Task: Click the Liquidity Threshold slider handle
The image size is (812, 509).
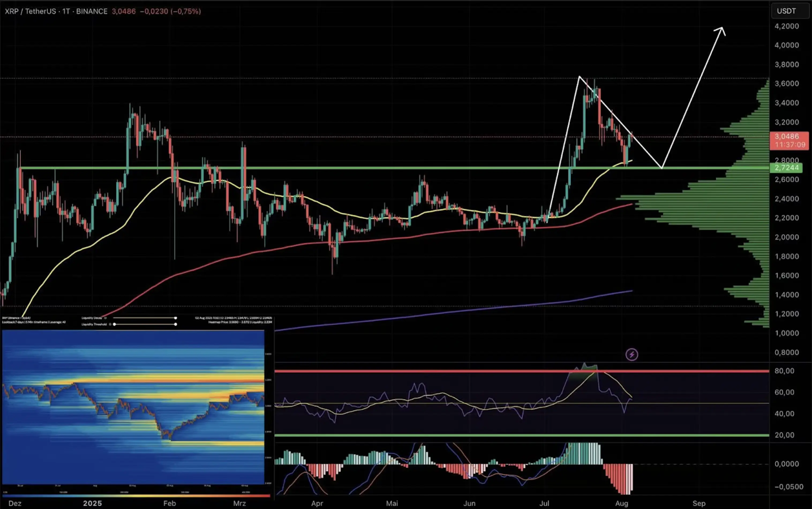Action: tap(115, 324)
